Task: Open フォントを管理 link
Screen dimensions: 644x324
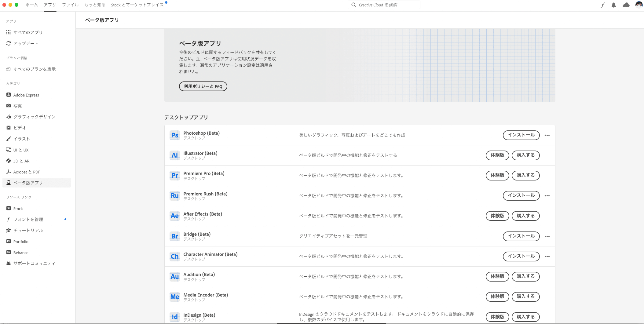Action: 37,219
